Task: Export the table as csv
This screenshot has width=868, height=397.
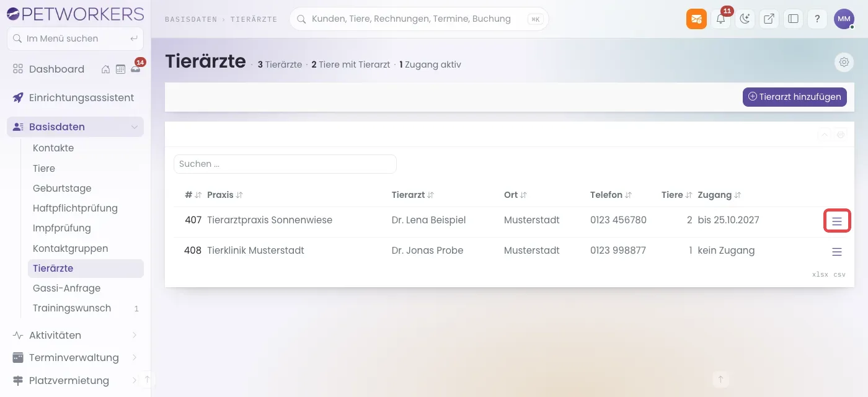Action: pyautogui.click(x=839, y=274)
